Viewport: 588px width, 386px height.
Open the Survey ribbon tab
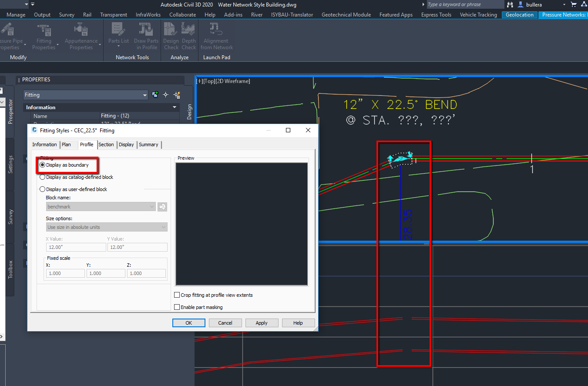point(67,15)
